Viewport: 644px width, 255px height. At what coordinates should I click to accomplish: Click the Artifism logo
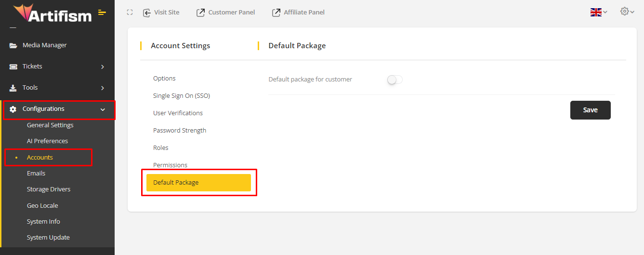click(x=52, y=13)
